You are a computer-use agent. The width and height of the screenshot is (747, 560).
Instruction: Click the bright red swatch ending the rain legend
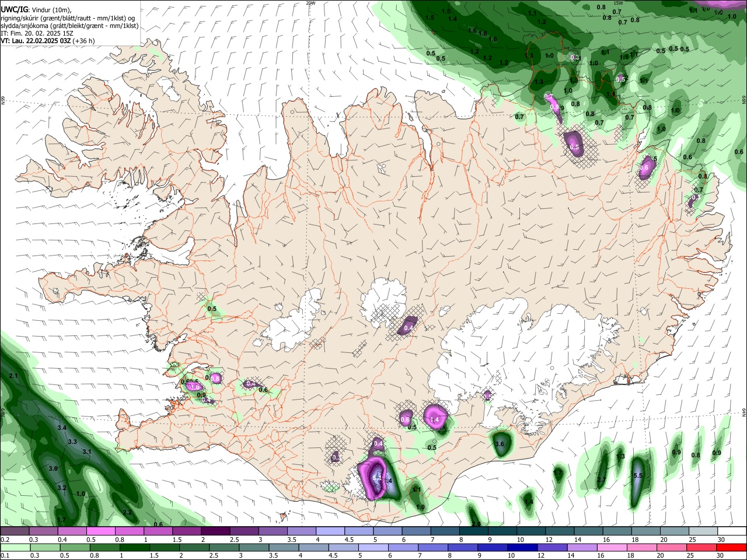click(x=731, y=548)
